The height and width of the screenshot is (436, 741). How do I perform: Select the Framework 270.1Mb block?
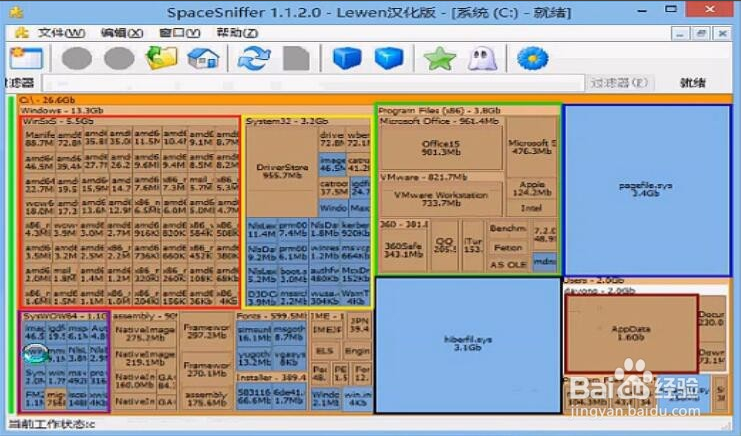207,369
